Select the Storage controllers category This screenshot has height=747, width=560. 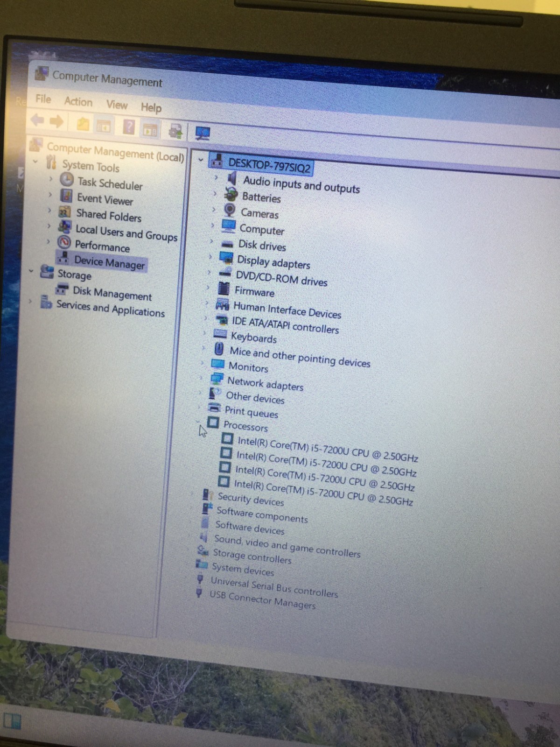coord(252,556)
